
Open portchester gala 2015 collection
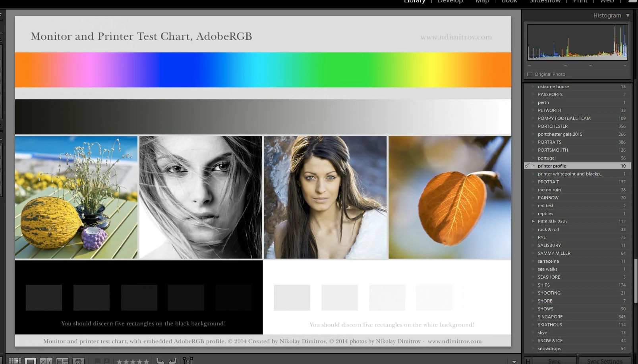(x=577, y=134)
